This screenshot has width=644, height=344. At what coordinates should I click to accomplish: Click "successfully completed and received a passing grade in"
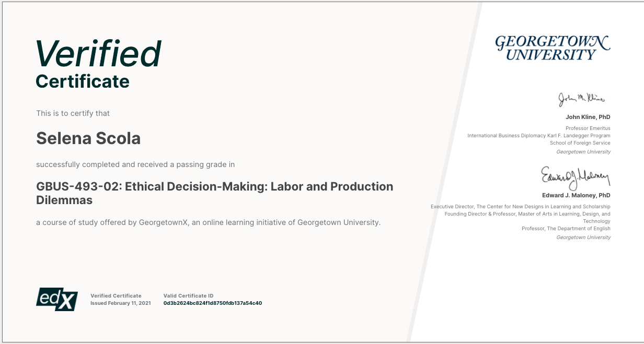pos(135,164)
